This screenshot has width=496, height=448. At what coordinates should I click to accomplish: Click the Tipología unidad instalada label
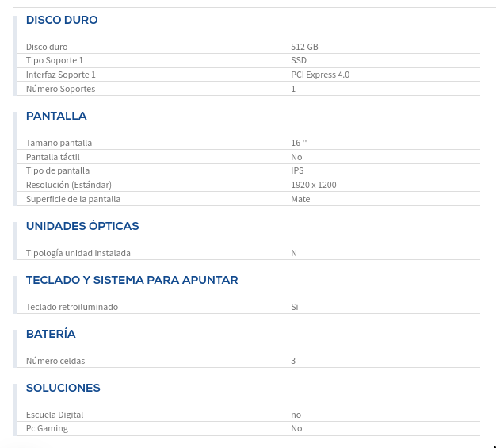coord(78,253)
